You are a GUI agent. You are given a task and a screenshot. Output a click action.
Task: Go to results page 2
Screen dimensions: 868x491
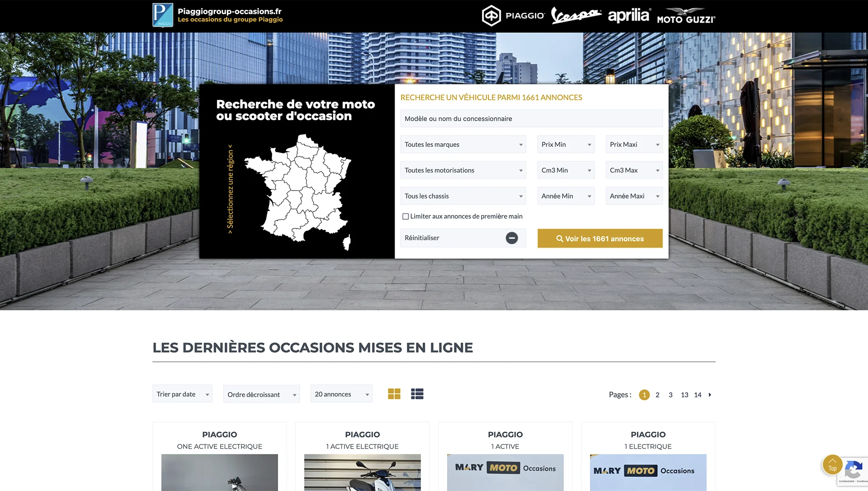point(657,395)
